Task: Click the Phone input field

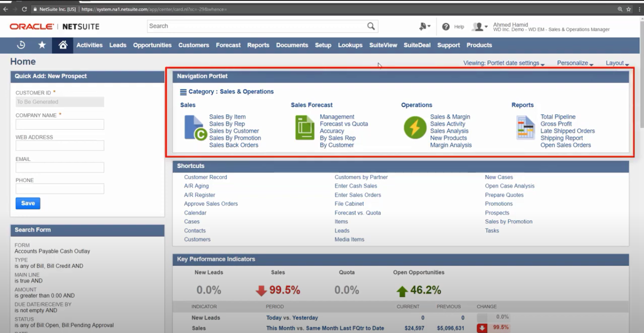Action: pyautogui.click(x=60, y=189)
